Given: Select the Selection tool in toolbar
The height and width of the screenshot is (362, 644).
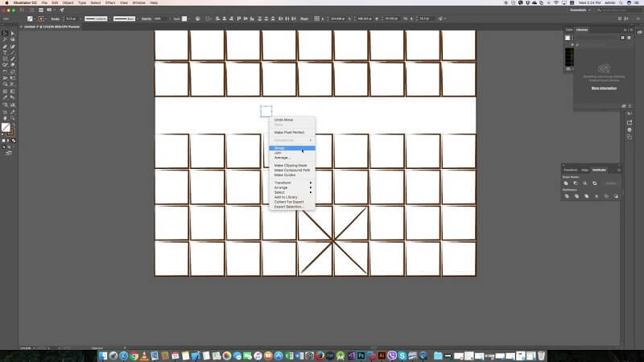Looking at the screenshot, I should click(x=4, y=32).
